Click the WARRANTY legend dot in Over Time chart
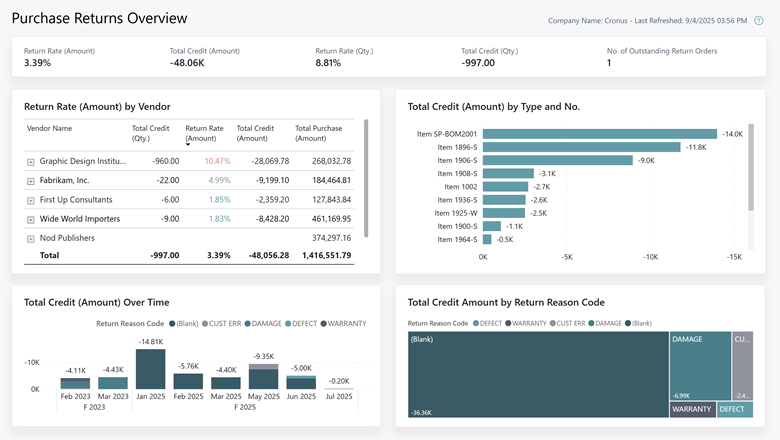 (325, 324)
